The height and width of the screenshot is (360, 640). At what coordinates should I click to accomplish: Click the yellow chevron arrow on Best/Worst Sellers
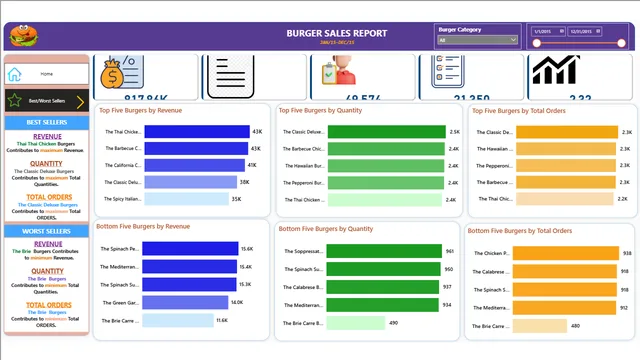[x=80, y=102]
